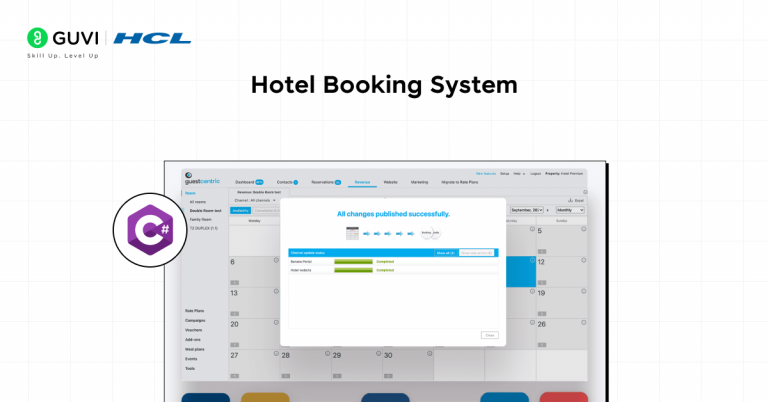Click the HCL logo
Screen dimensions: 768x402
point(152,38)
